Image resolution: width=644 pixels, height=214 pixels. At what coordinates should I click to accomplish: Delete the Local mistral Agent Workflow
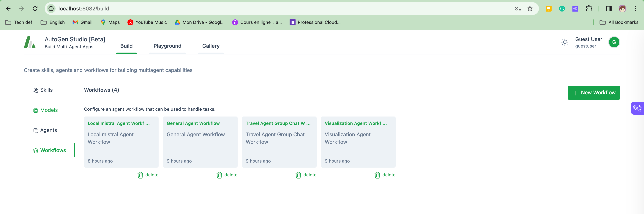pos(148,175)
